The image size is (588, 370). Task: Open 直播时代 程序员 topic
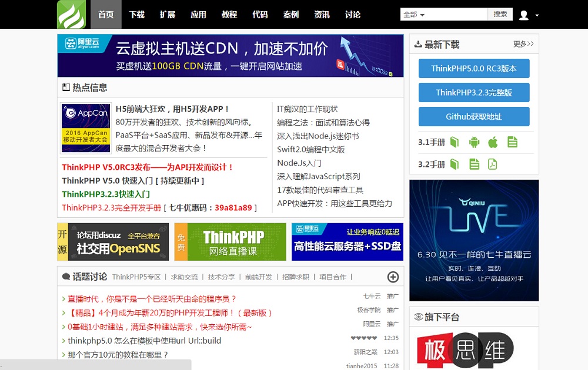tap(152, 299)
